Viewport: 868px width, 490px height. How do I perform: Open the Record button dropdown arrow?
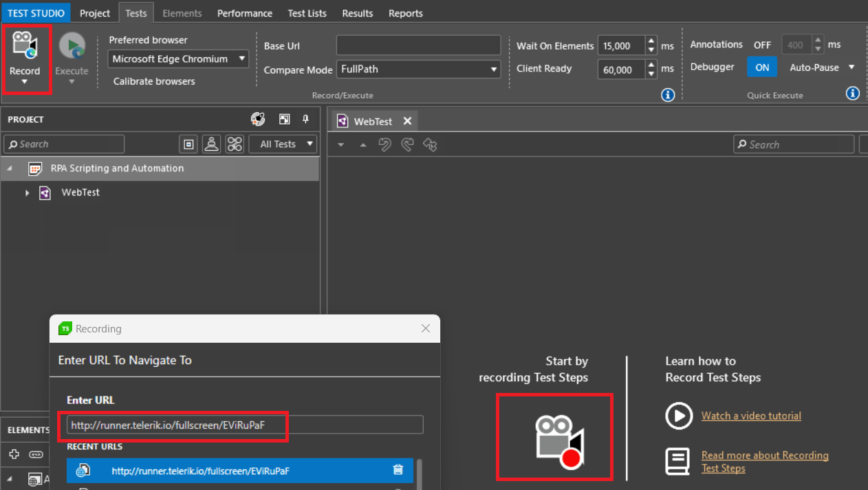click(x=25, y=82)
